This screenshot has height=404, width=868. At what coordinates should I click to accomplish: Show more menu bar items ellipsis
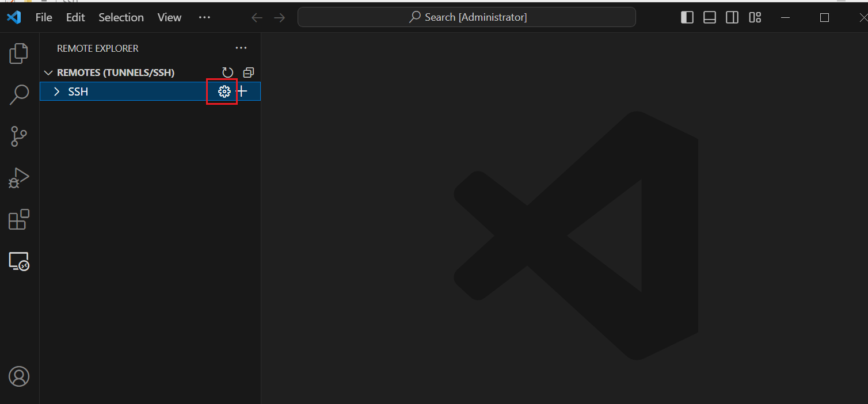click(204, 17)
